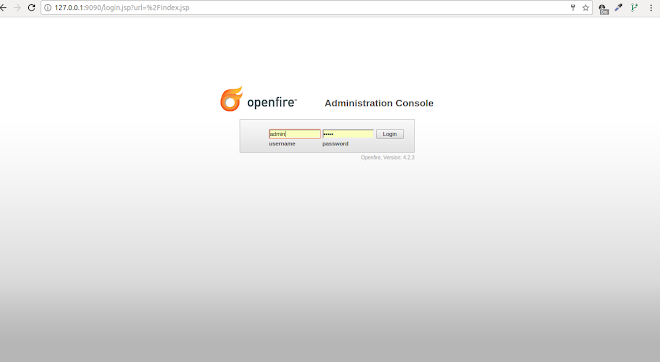Click the 'username' label text
This screenshot has width=660, height=362.
pyautogui.click(x=282, y=144)
